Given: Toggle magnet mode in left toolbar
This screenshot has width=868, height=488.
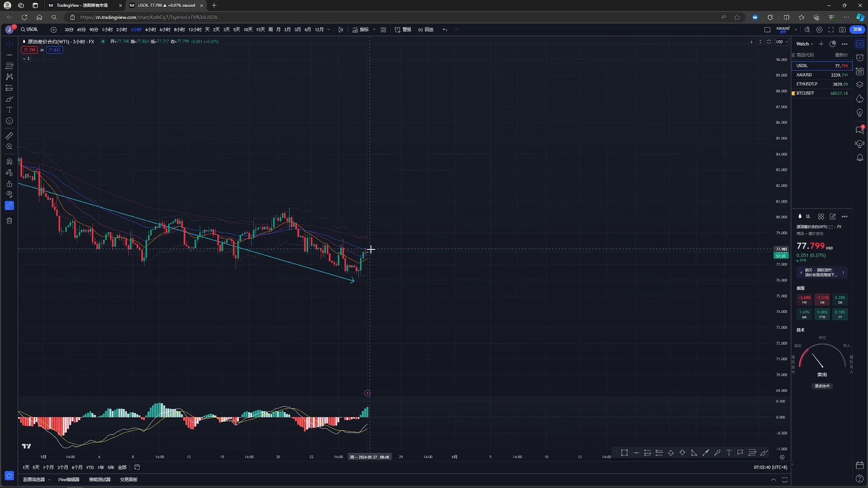Looking at the screenshot, I should [9, 161].
